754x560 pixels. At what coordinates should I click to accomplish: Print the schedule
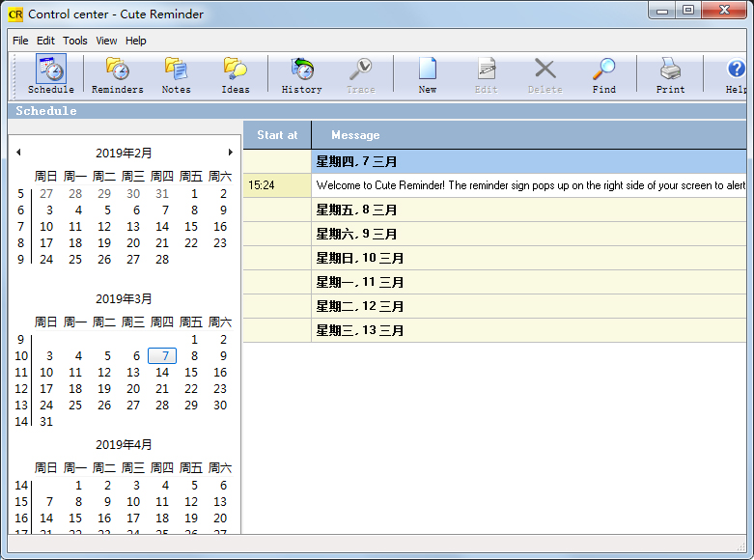(670, 74)
